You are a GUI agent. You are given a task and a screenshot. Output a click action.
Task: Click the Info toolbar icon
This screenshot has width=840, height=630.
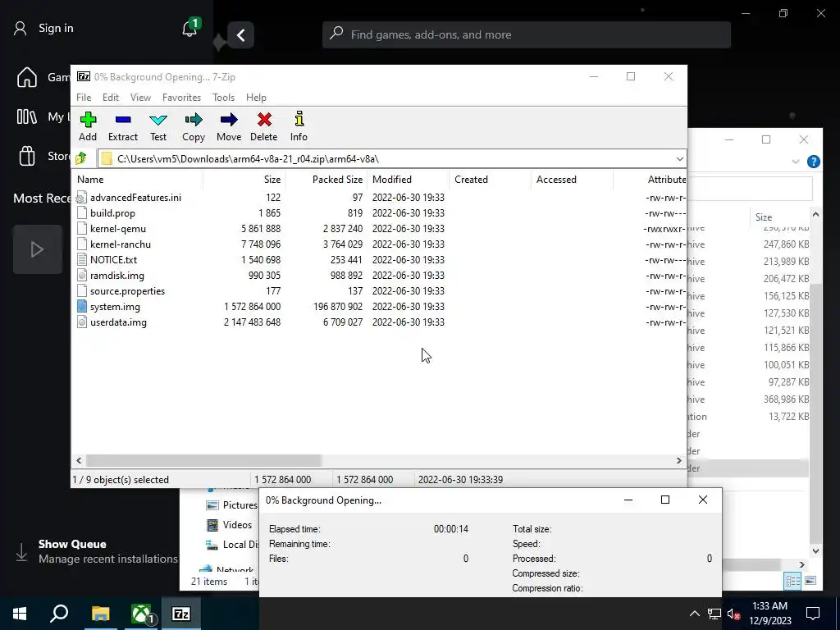coord(299,126)
